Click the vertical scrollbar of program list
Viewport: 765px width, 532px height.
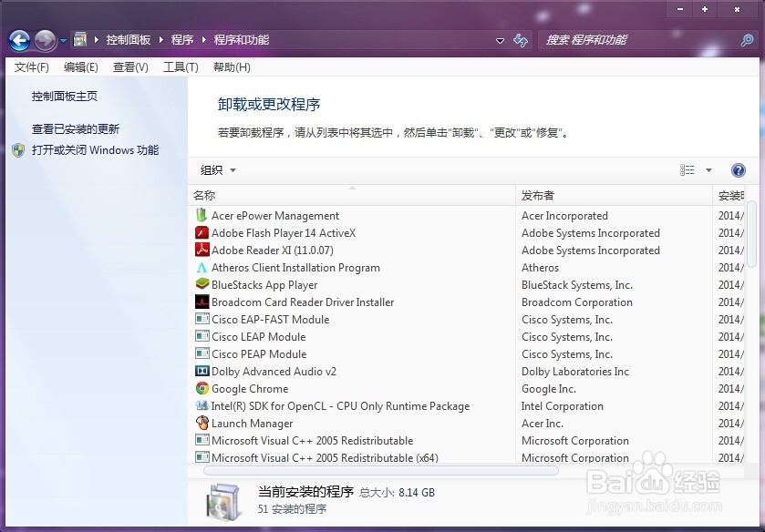751,233
